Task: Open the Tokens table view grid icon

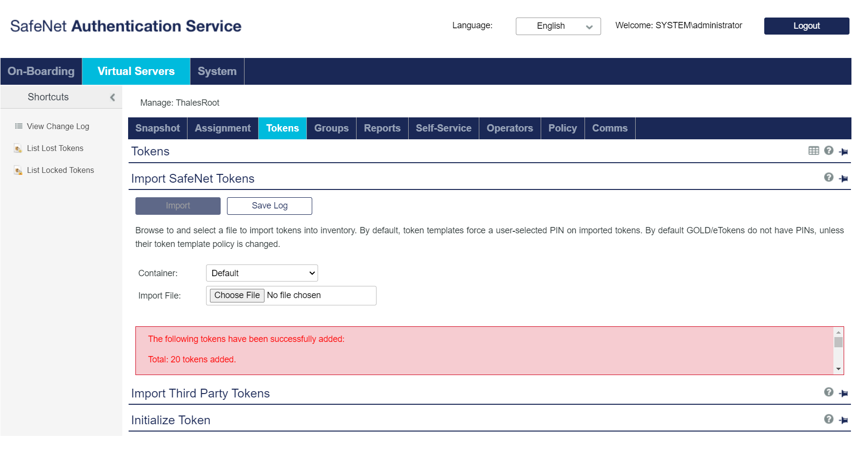Action: click(813, 151)
